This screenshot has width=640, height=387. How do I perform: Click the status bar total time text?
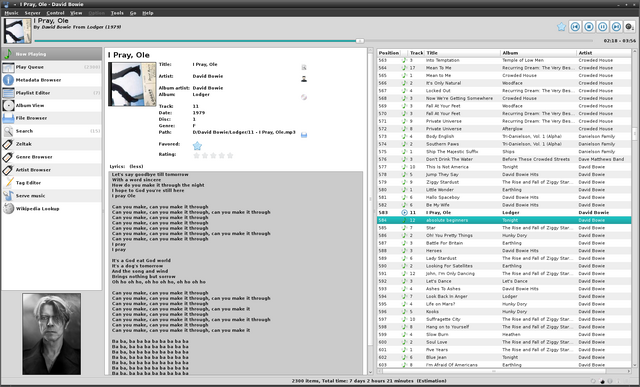[x=369, y=381]
